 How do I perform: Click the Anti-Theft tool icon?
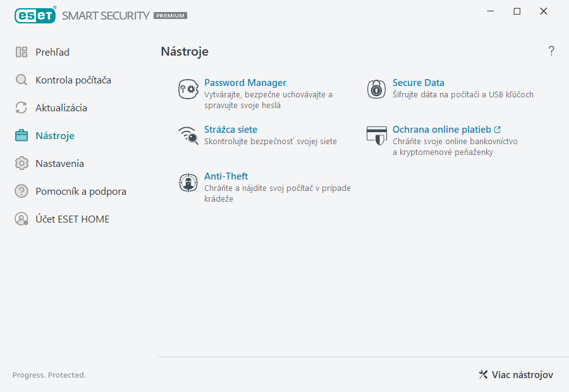pos(188,183)
